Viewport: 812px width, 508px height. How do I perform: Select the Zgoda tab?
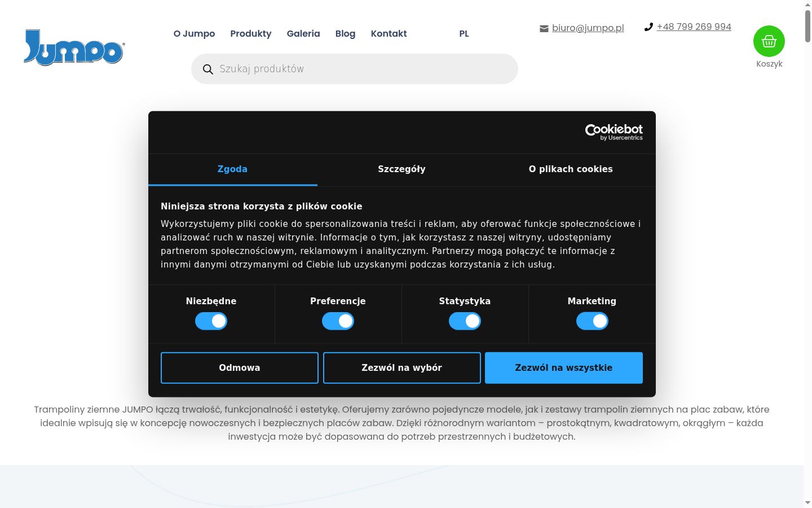(x=233, y=169)
